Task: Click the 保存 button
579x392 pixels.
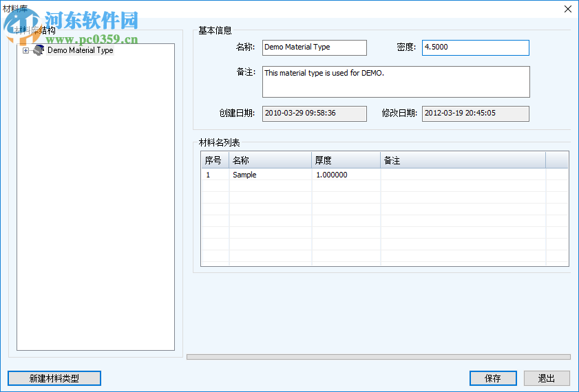Action: [x=493, y=378]
